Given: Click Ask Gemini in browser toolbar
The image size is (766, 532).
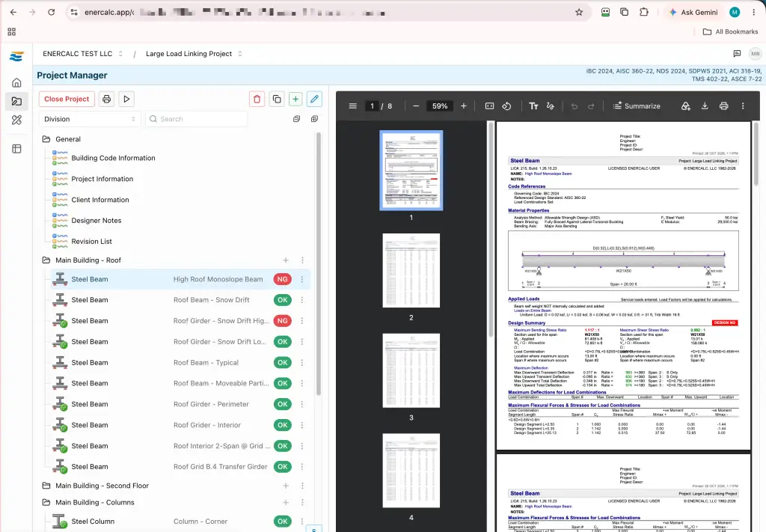Looking at the screenshot, I should click(x=693, y=12).
